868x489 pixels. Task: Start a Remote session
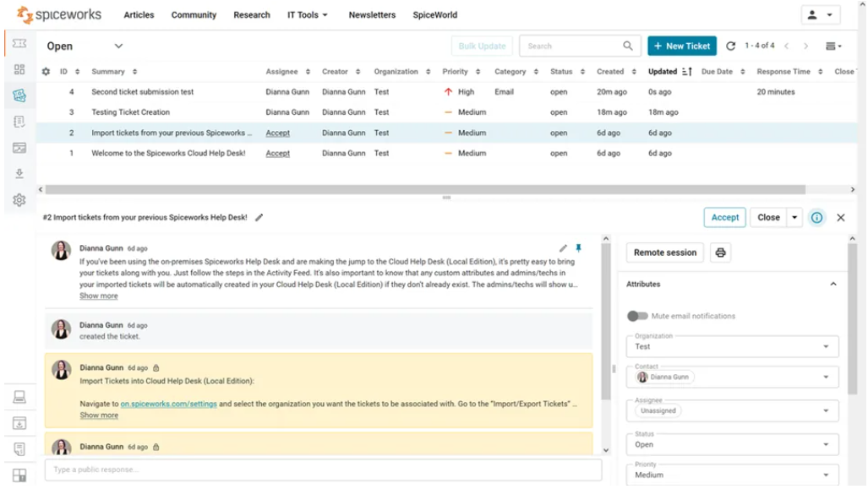pyautogui.click(x=665, y=253)
